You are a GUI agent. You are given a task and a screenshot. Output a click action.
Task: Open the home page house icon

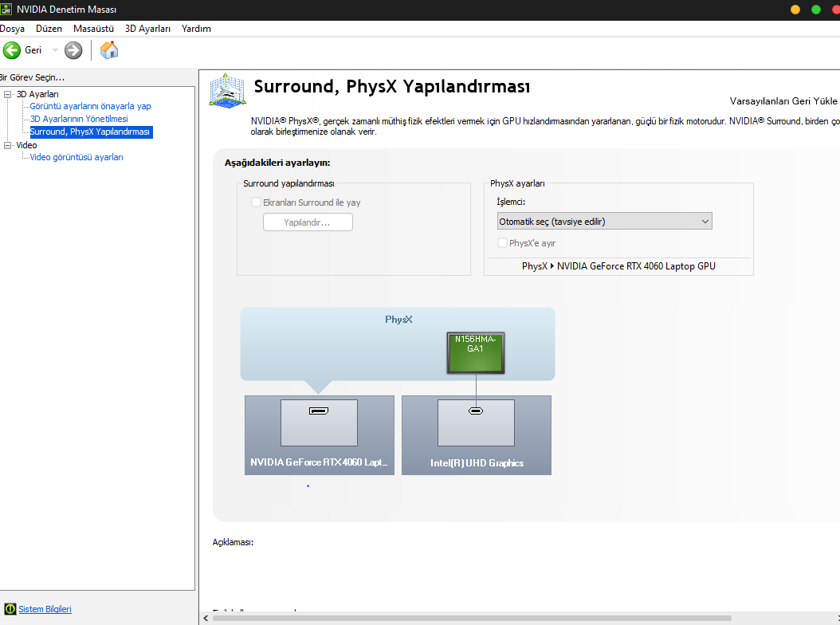pyautogui.click(x=109, y=50)
